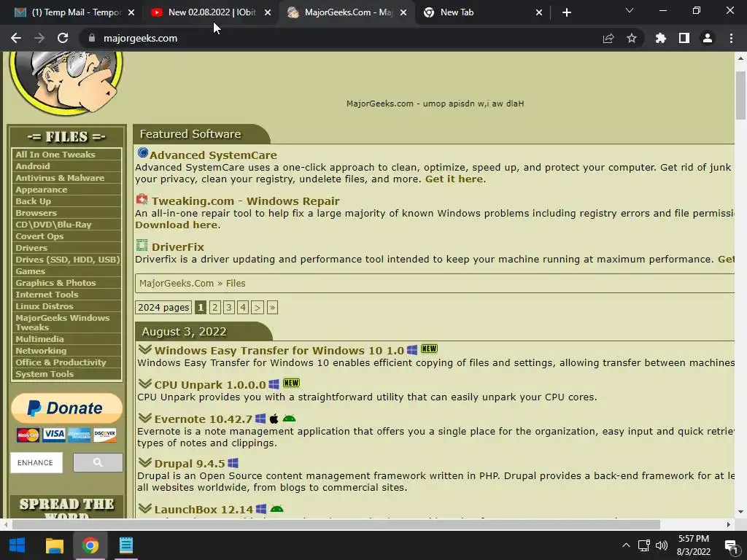Expand the Drupal entry chevron
Viewport: 747px width, 560px height.
[145, 462]
